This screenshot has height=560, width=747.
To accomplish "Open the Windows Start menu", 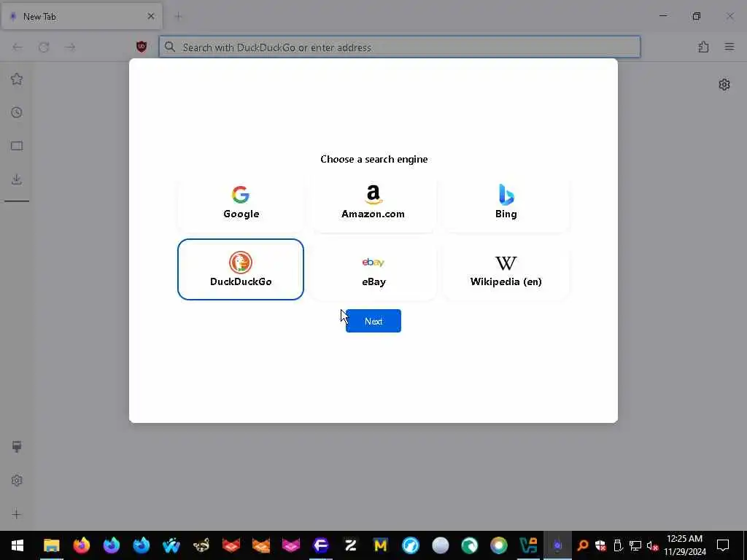I will (x=18, y=545).
